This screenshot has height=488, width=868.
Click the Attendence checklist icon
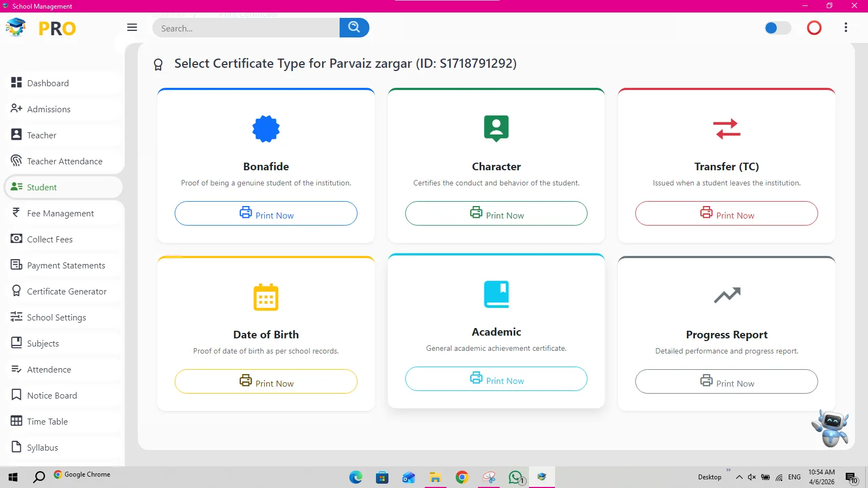17,369
